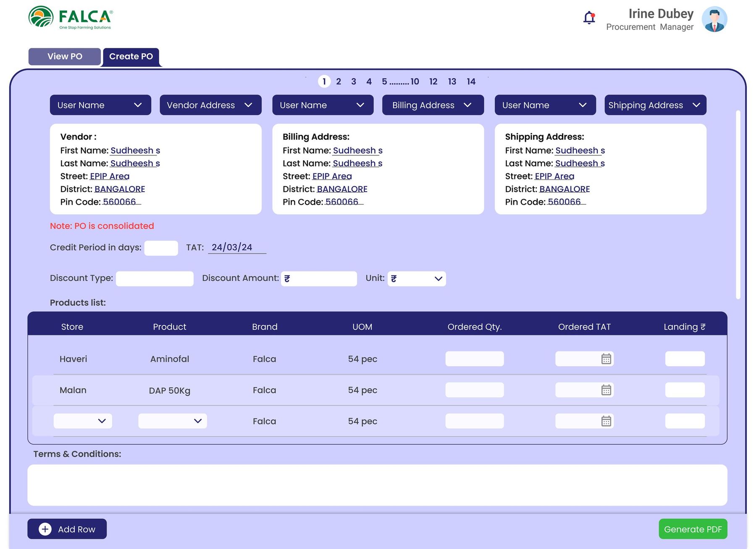Select current page 1
The image size is (756, 549).
click(x=324, y=82)
